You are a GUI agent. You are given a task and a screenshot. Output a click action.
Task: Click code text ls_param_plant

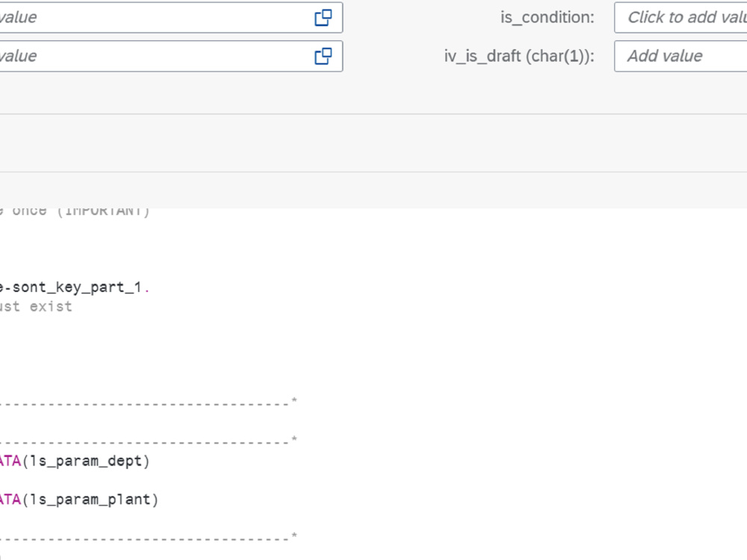tap(90, 500)
